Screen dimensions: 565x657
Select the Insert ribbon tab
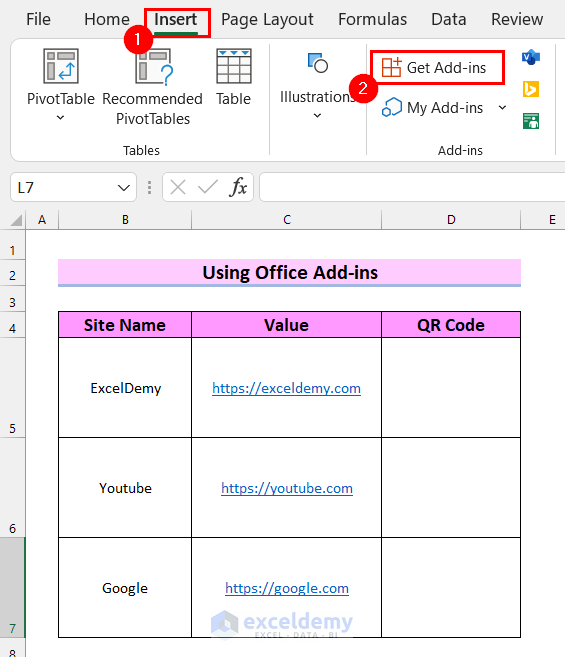tap(176, 19)
